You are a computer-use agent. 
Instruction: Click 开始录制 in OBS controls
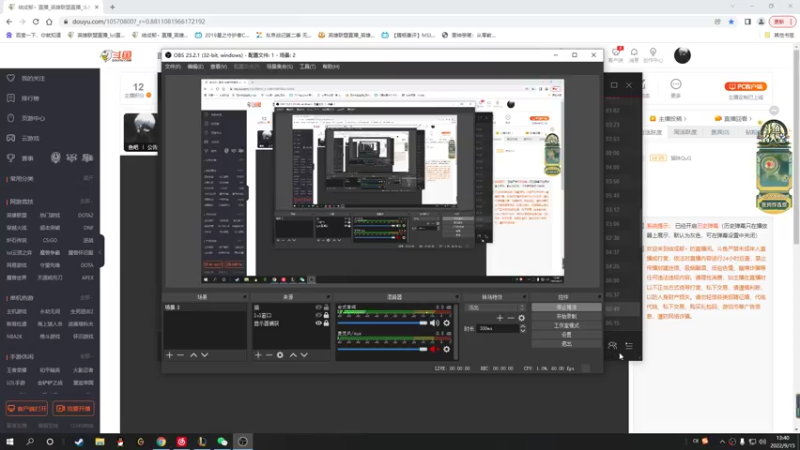click(566, 316)
